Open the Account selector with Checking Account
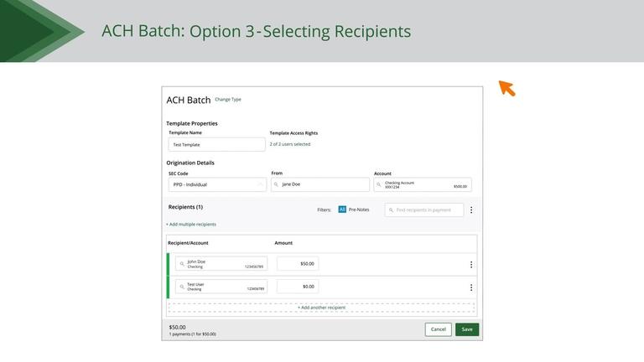The image size is (644, 362). click(423, 184)
